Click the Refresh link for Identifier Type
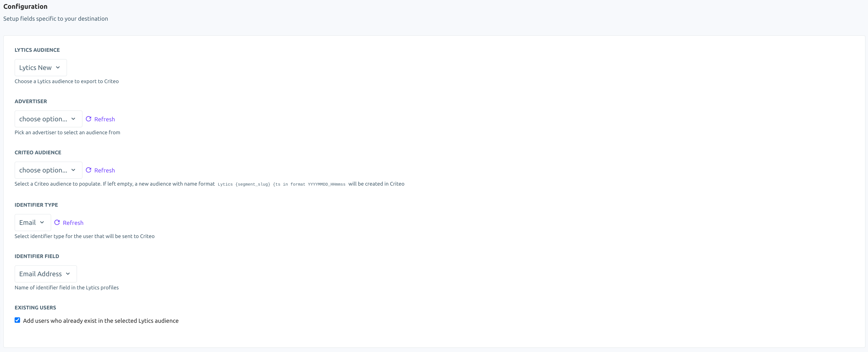Image resolution: width=868 pixels, height=352 pixels. click(x=73, y=223)
